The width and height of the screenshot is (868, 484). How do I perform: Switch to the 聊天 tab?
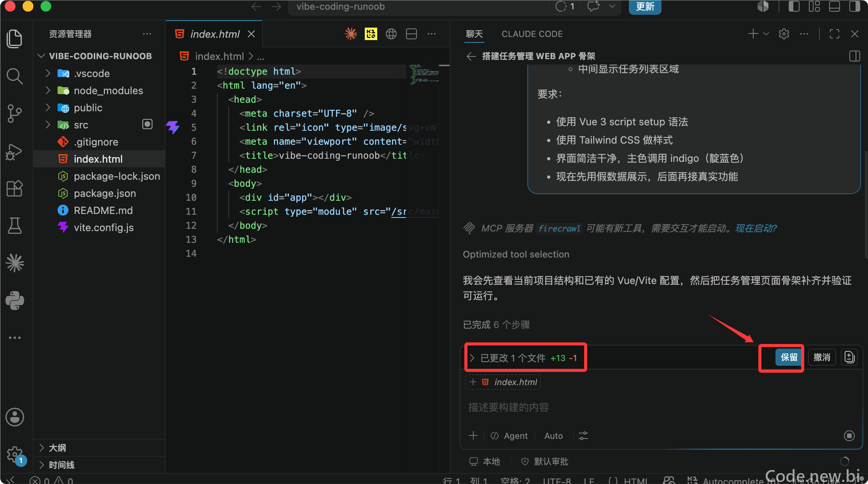tap(474, 34)
